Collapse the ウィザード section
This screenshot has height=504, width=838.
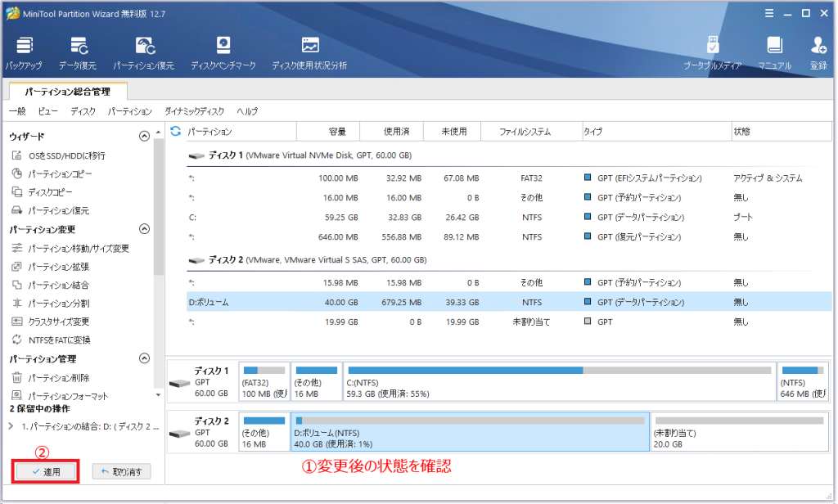(144, 137)
